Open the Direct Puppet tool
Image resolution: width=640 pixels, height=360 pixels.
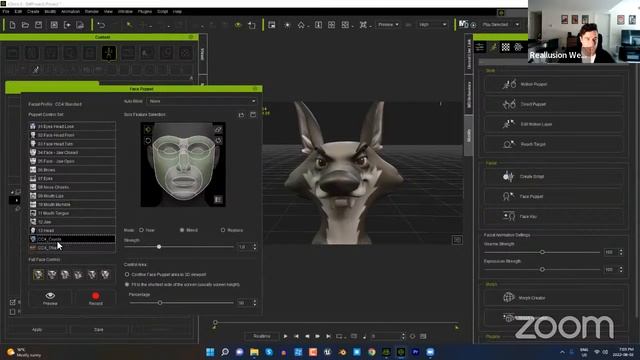click(553, 104)
